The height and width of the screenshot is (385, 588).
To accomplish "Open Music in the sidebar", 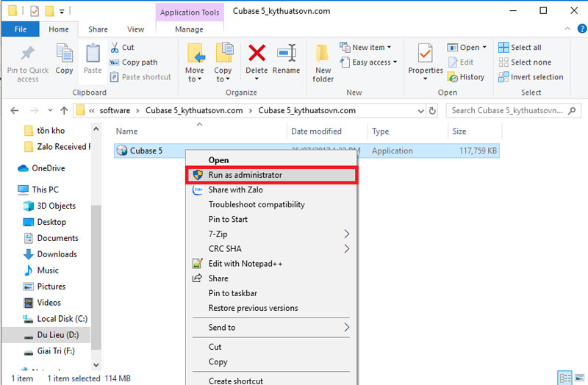I will [48, 270].
